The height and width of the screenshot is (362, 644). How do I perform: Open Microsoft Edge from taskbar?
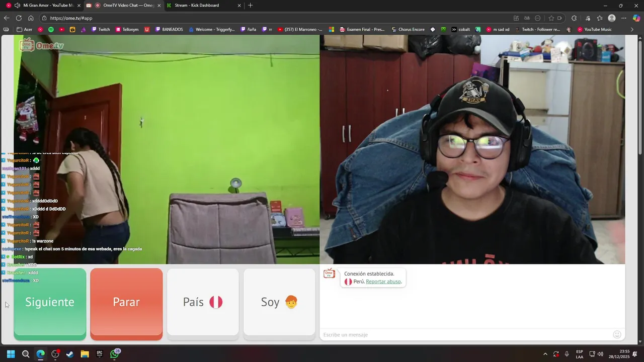coord(40,354)
